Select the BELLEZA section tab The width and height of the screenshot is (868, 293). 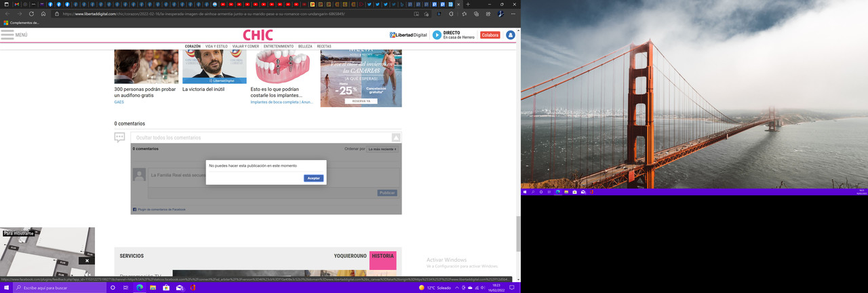pos(305,46)
